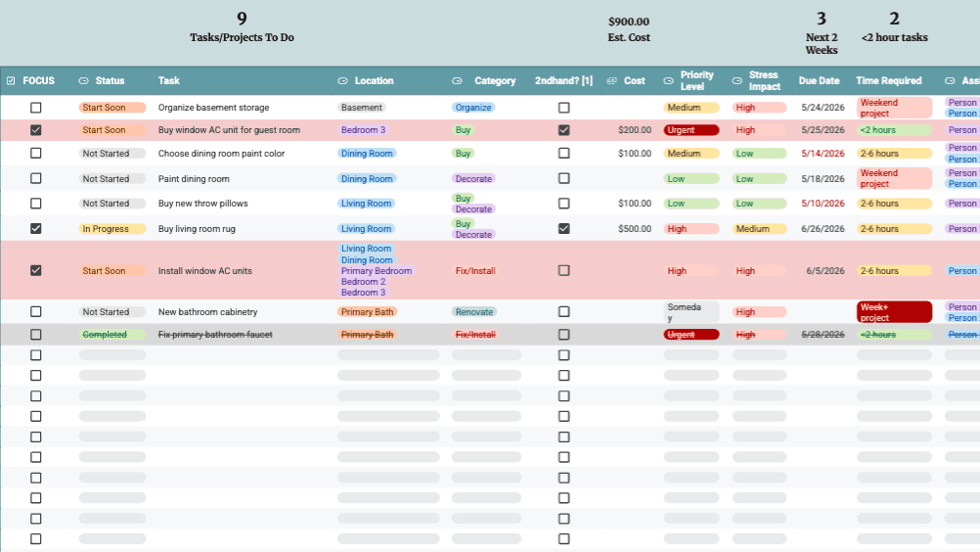Click cost cell $200.00
980x552 pixels.
(x=635, y=130)
